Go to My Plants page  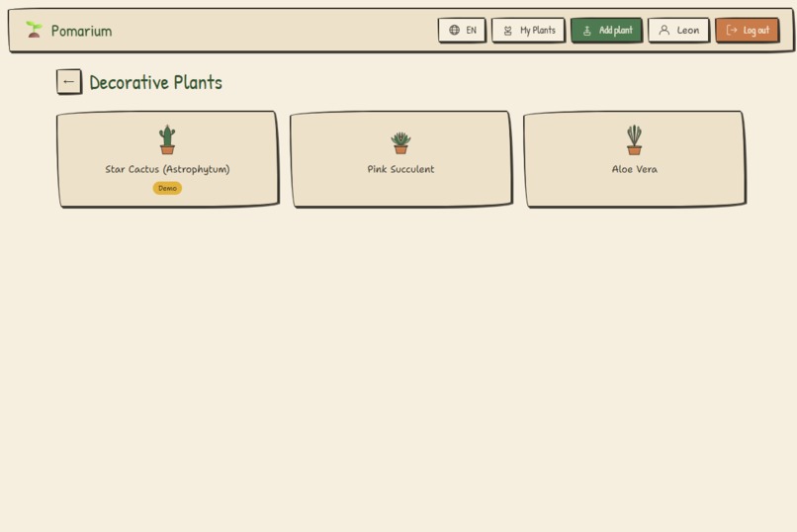[528, 31]
